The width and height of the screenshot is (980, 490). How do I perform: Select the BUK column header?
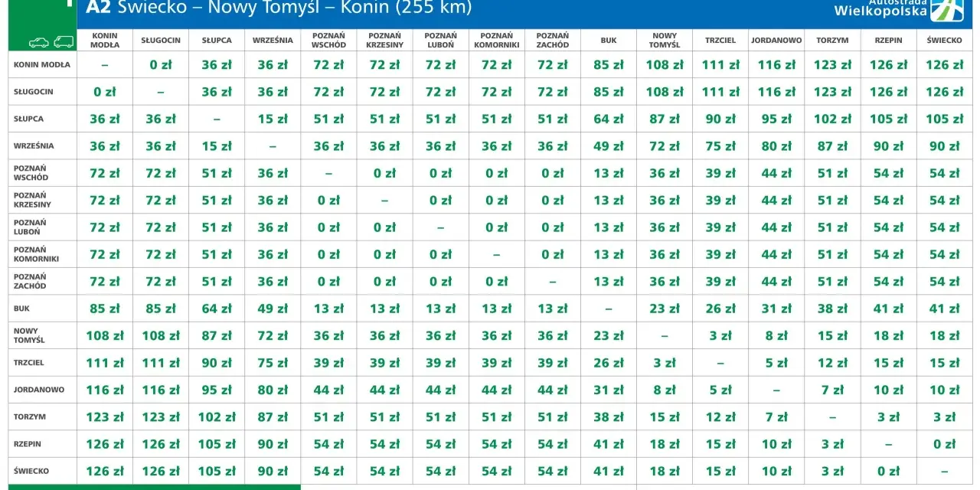609,40
